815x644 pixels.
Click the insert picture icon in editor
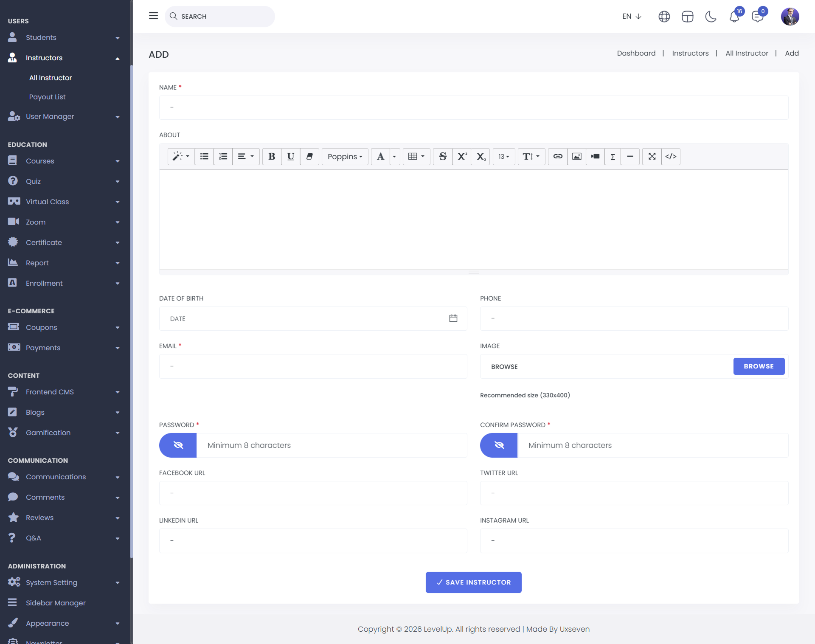(x=576, y=157)
